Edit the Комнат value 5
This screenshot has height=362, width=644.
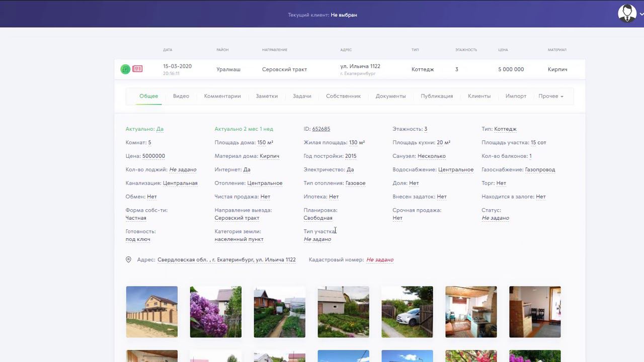click(x=149, y=143)
